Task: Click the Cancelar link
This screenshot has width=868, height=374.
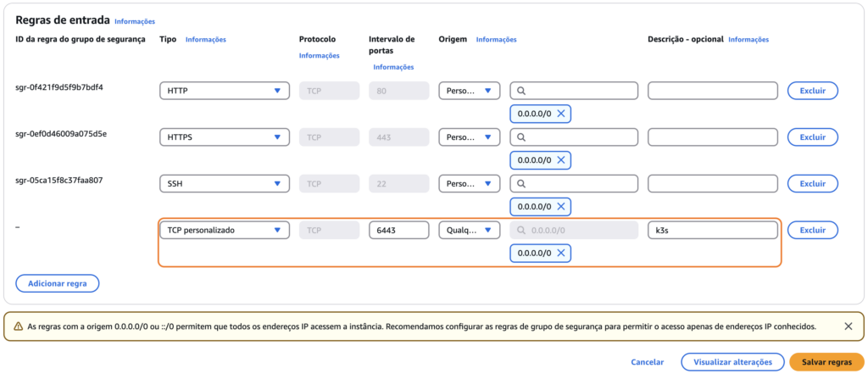Action: [x=647, y=362]
